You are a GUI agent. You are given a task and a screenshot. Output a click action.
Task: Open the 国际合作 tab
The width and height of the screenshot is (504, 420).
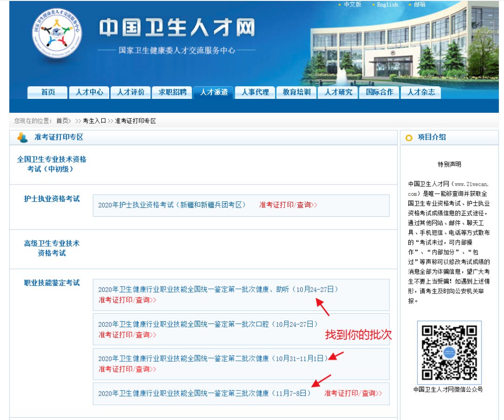tap(379, 92)
